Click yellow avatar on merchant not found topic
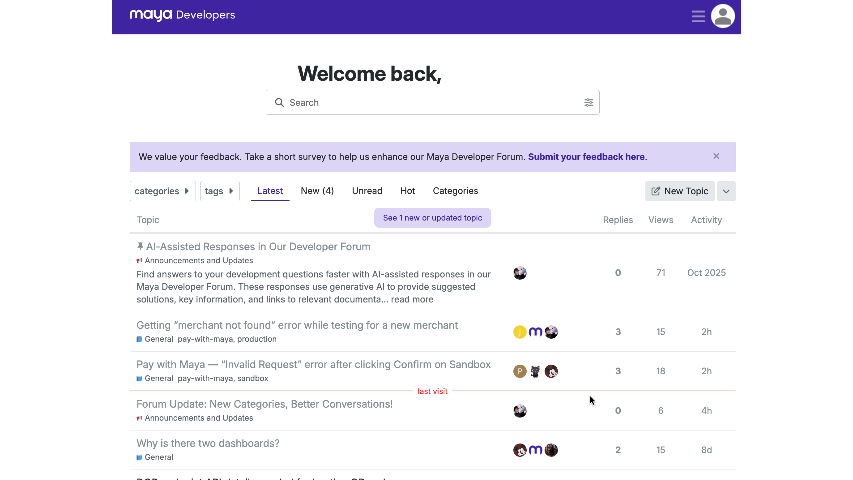This screenshot has width=853, height=480. pos(520,332)
